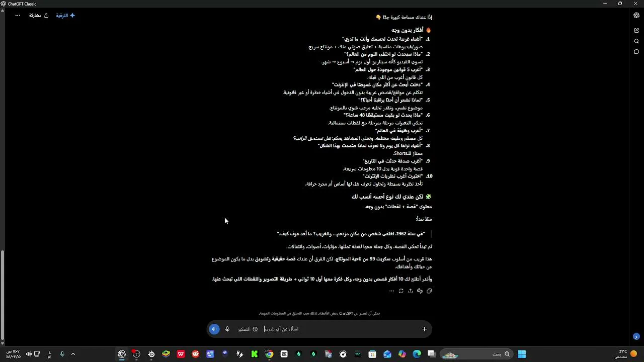The height and width of the screenshot is (362, 644).
Task: Click the heading أفكار بدون وجه
Action: coord(408,30)
